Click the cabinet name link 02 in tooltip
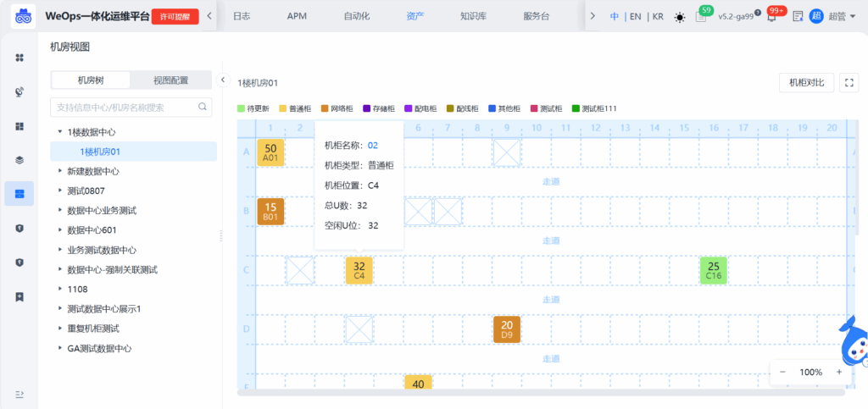This screenshot has width=868, height=409. click(x=373, y=146)
